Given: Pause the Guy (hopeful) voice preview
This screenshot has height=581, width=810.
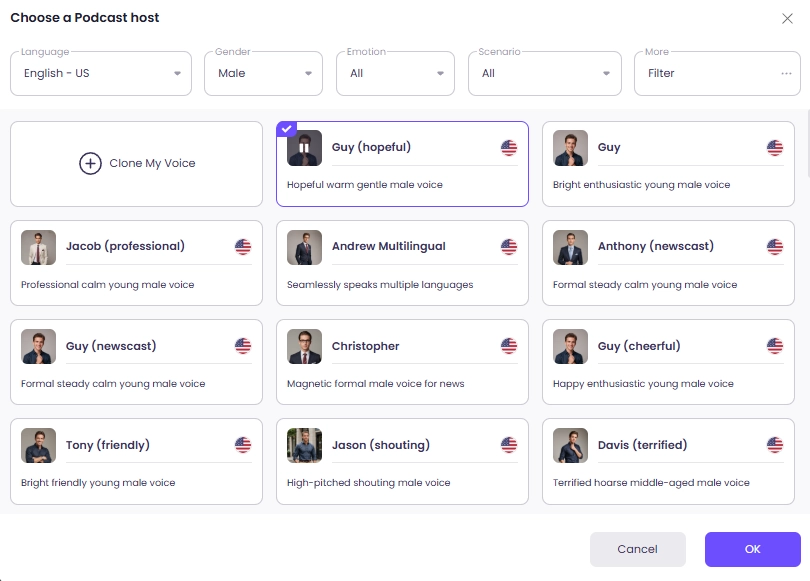Looking at the screenshot, I should tap(304, 148).
